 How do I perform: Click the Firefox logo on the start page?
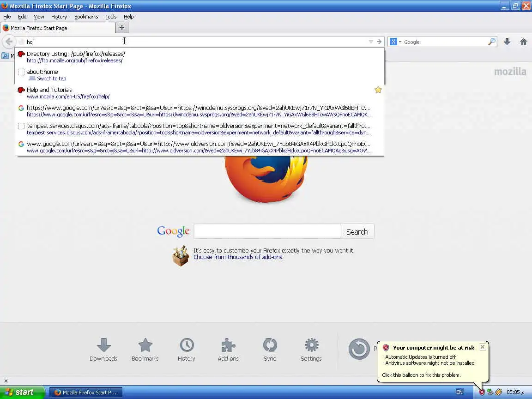click(x=266, y=179)
